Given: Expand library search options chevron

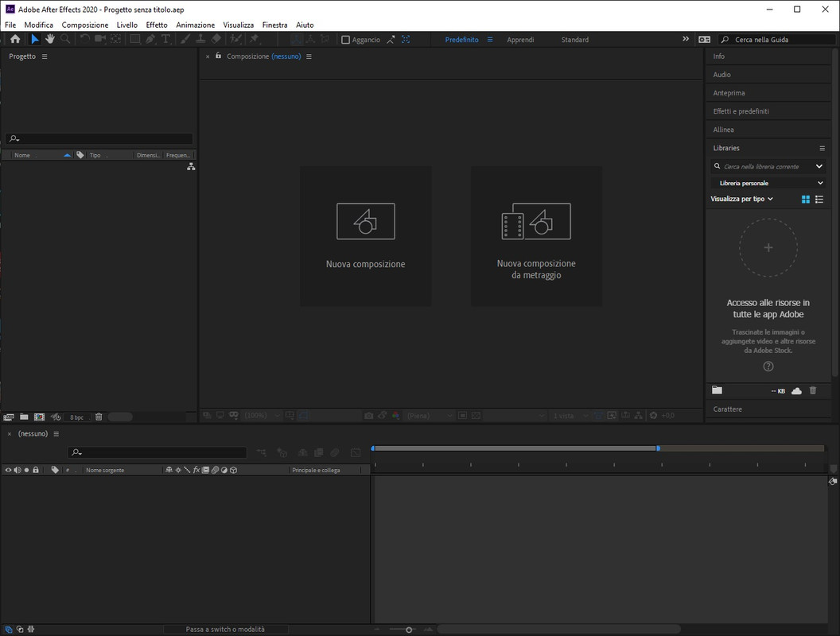Looking at the screenshot, I should tap(819, 166).
